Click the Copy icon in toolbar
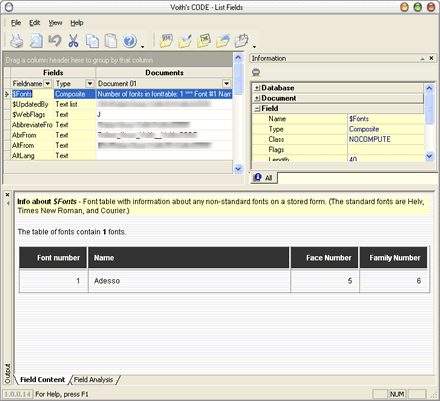The height and width of the screenshot is (401, 440). pyautogui.click(x=92, y=41)
